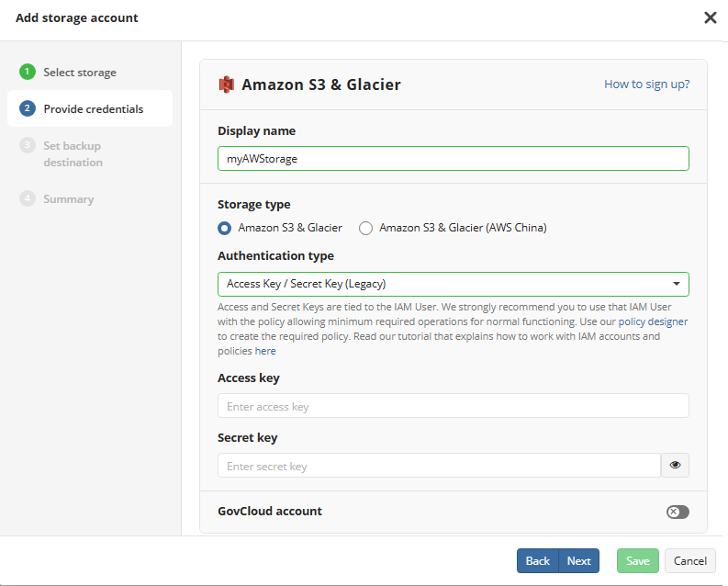Toggle the GovCloud account switch
This screenshot has width=728, height=586.
point(678,512)
